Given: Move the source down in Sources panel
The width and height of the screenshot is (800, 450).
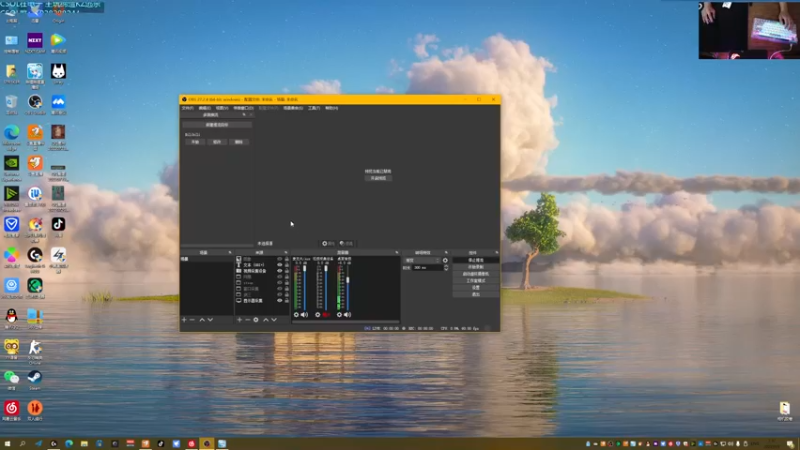Looking at the screenshot, I should pos(274,320).
